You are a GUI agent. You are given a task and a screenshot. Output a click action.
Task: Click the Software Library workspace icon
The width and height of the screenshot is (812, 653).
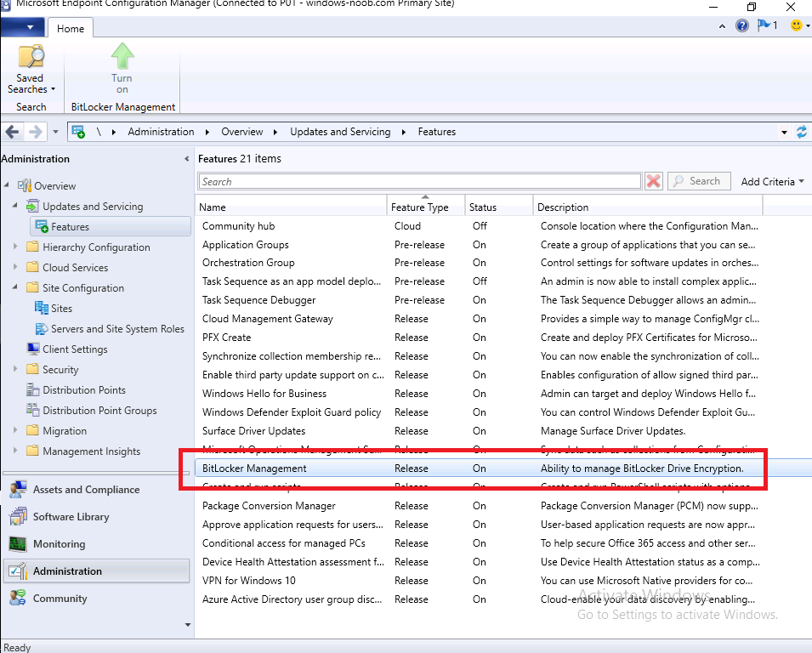pos(18,516)
